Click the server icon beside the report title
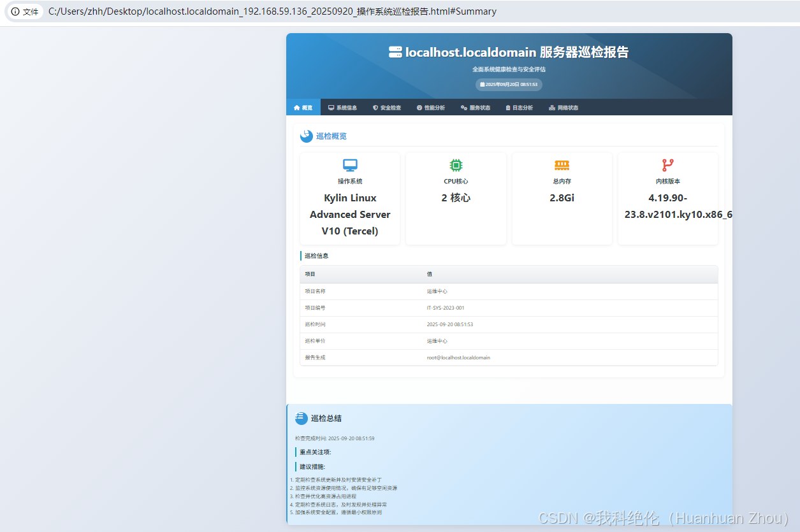 click(x=395, y=52)
